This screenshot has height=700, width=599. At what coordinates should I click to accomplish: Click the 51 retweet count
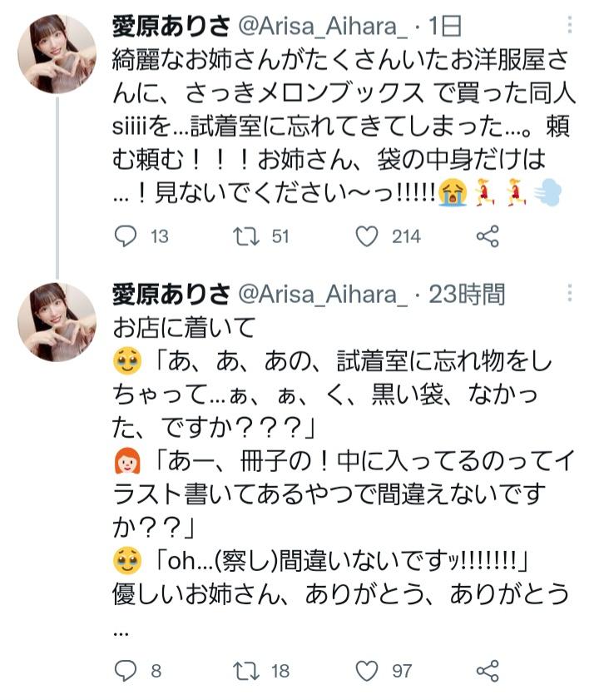point(280,237)
